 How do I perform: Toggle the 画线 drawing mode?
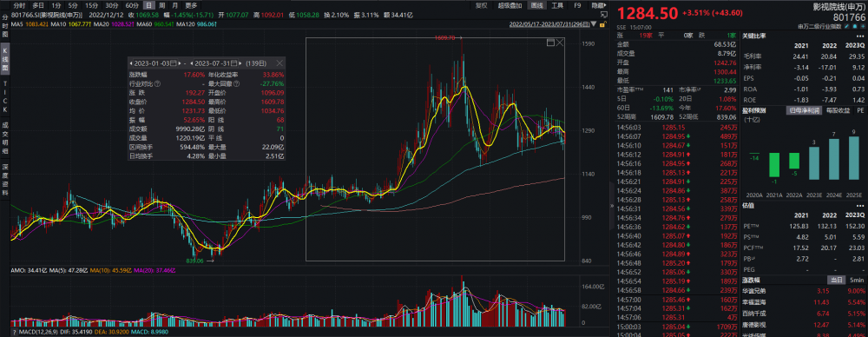click(536, 5)
